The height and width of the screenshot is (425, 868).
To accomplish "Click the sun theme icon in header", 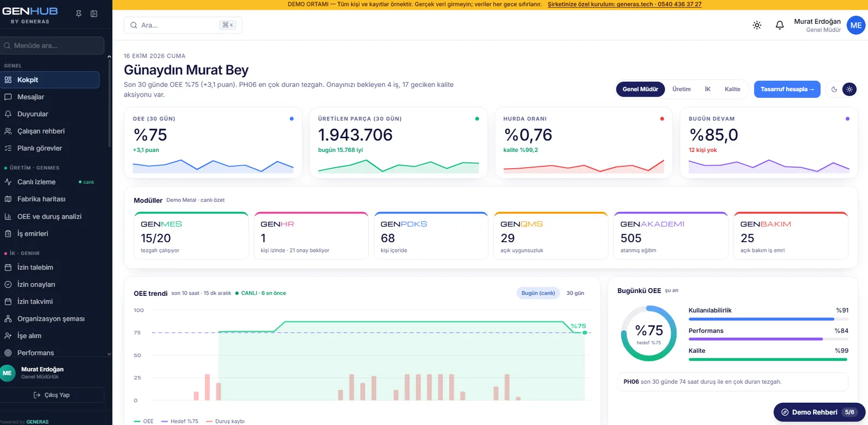I will pyautogui.click(x=757, y=25).
